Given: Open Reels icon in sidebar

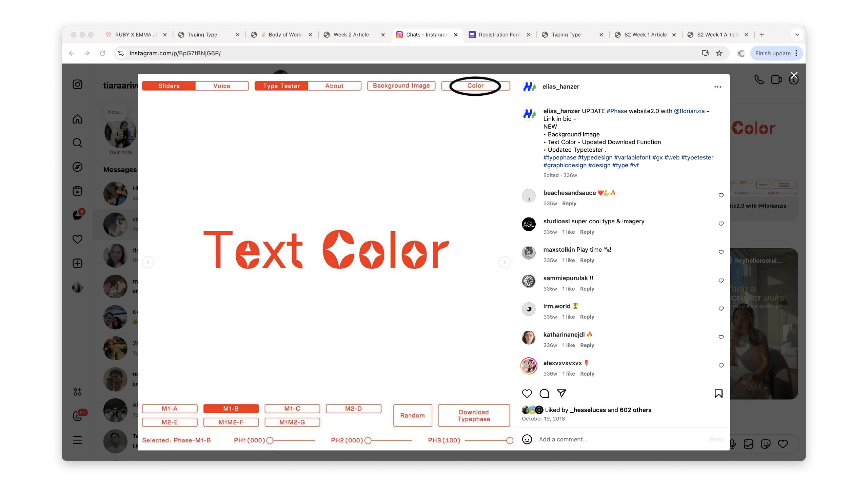Looking at the screenshot, I should coord(77,191).
